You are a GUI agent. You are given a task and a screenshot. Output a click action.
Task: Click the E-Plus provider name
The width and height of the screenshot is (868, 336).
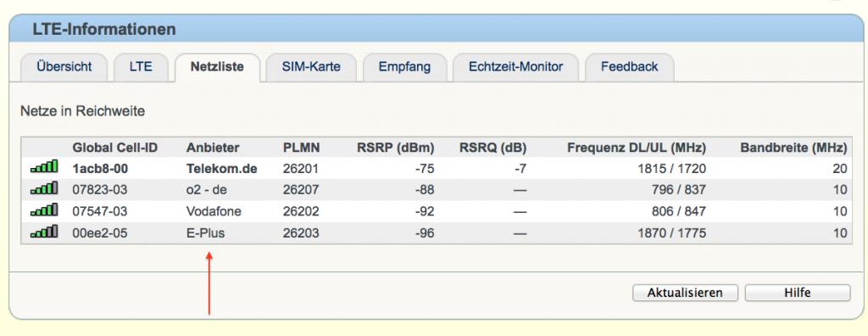pos(205,233)
